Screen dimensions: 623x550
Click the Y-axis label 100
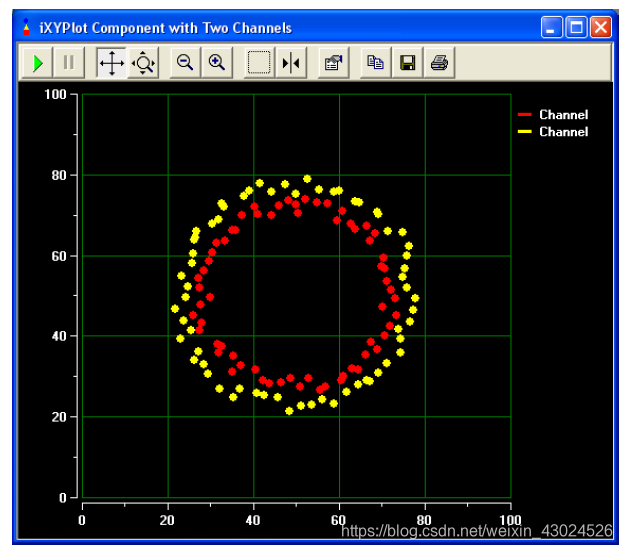[55, 95]
